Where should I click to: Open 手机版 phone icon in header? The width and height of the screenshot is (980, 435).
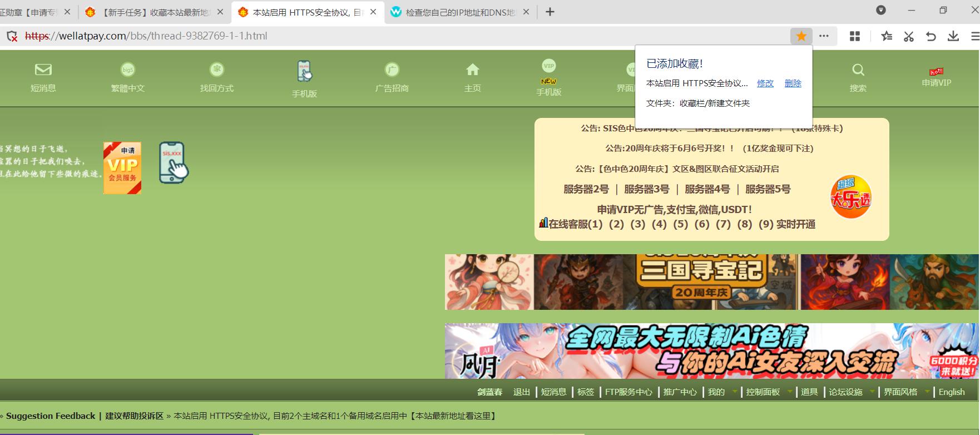tap(304, 71)
